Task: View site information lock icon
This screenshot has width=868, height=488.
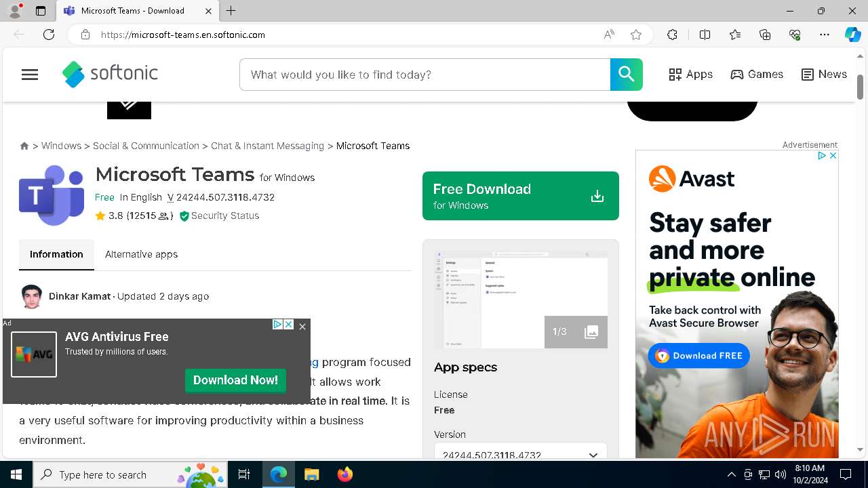Action: tap(85, 35)
